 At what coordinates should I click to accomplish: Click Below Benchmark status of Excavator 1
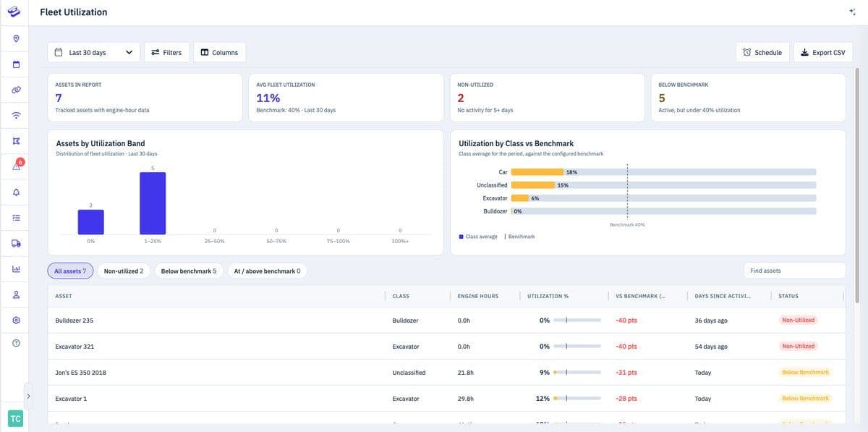tap(805, 399)
